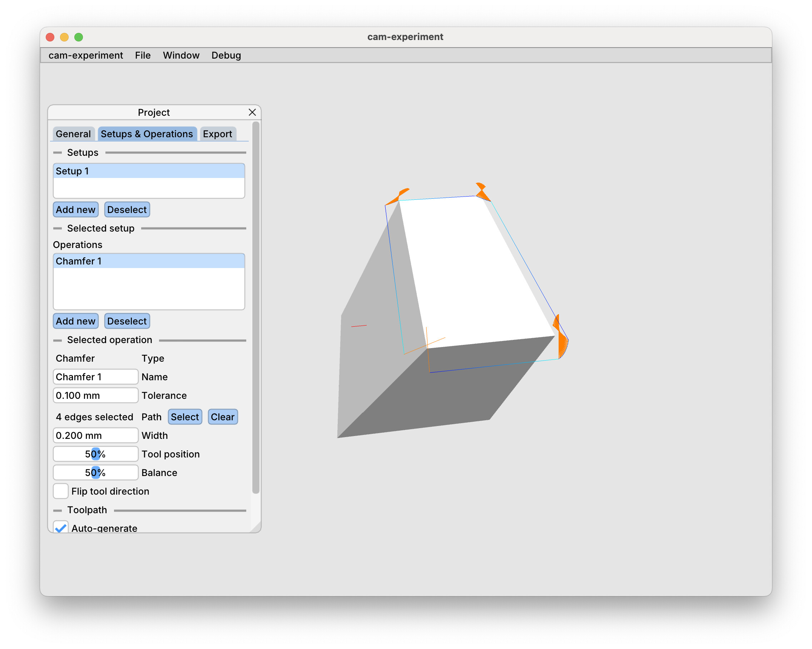Enable Flip tool direction checkbox
Screen dimensions: 812x649
click(x=61, y=491)
